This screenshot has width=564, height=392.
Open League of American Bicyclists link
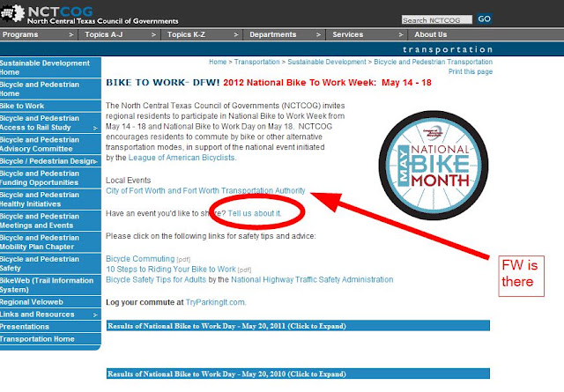pos(182,158)
